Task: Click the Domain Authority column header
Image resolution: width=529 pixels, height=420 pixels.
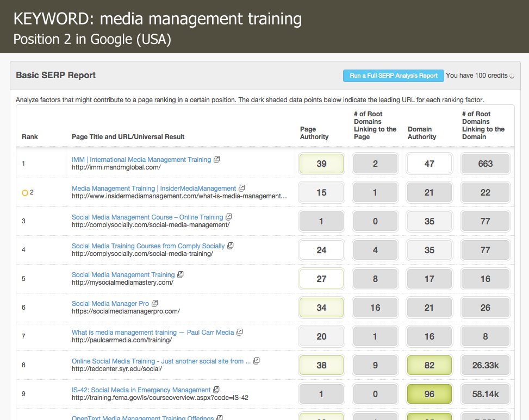Action: point(422,133)
